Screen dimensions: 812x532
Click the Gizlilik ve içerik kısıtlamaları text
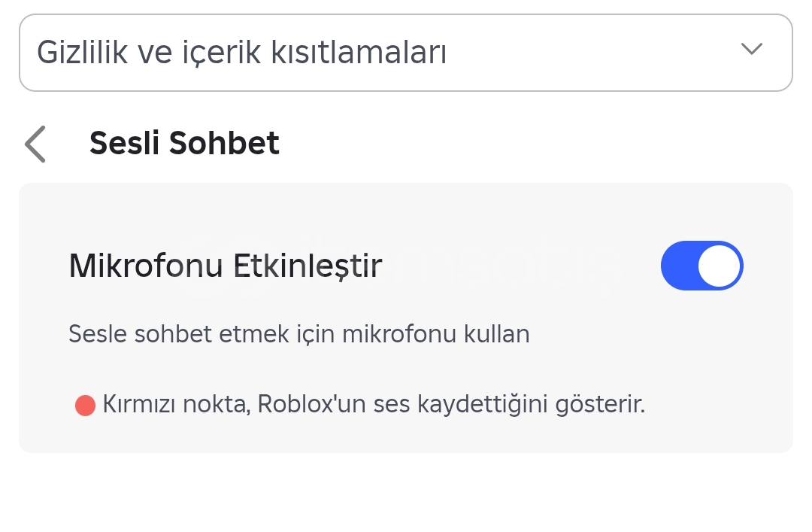tap(241, 53)
